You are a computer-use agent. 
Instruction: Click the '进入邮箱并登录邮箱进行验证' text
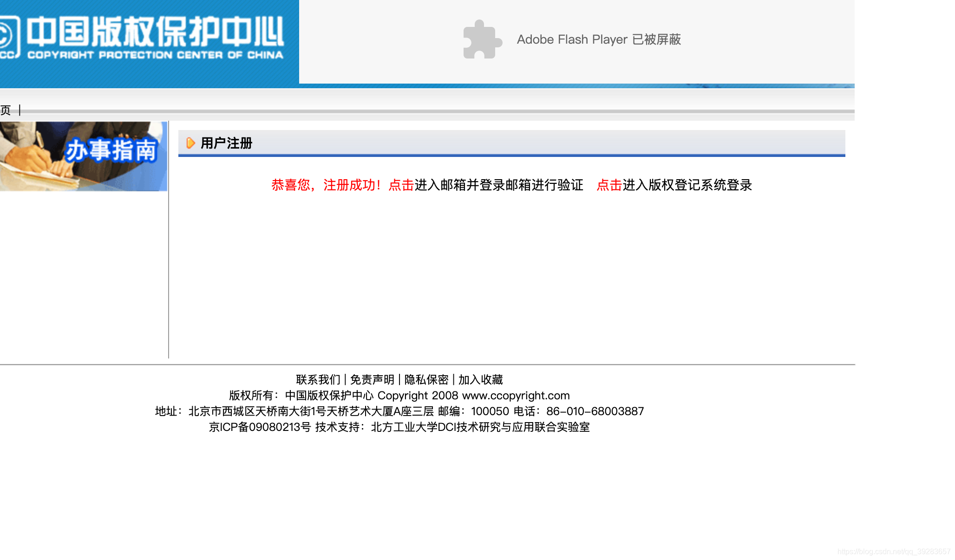pyautogui.click(x=498, y=185)
